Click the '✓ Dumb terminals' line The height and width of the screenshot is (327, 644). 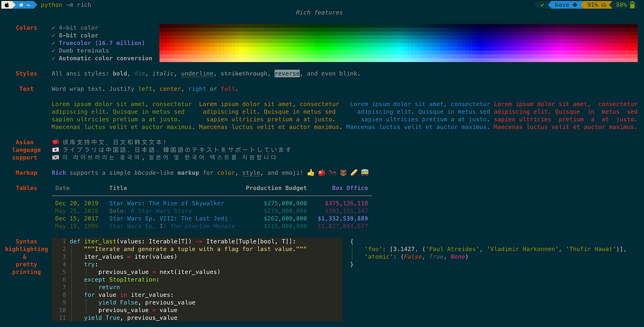coord(80,50)
